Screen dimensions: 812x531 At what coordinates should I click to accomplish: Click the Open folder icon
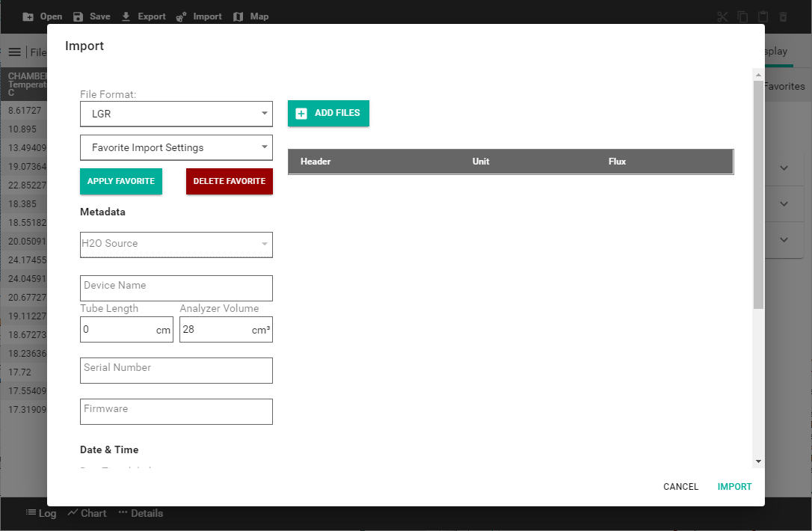(x=28, y=16)
